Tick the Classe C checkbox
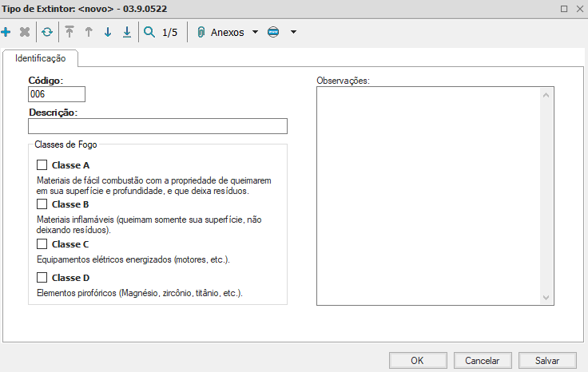 pyautogui.click(x=42, y=244)
